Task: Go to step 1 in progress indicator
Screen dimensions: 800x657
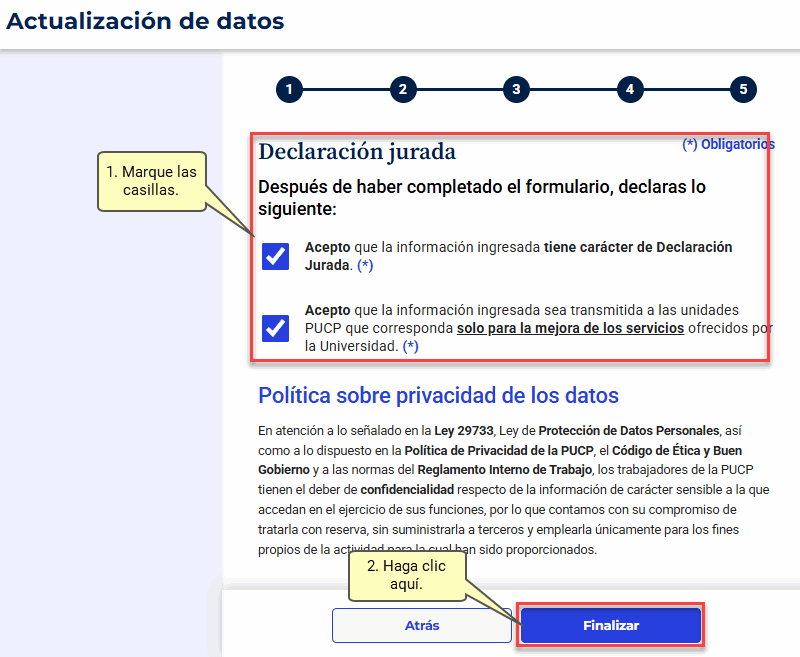Action: point(289,89)
